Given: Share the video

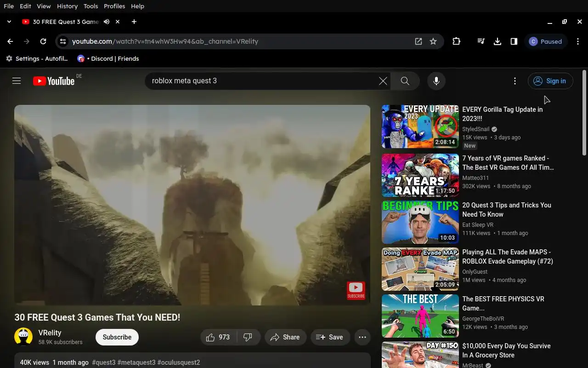Looking at the screenshot, I should (285, 337).
